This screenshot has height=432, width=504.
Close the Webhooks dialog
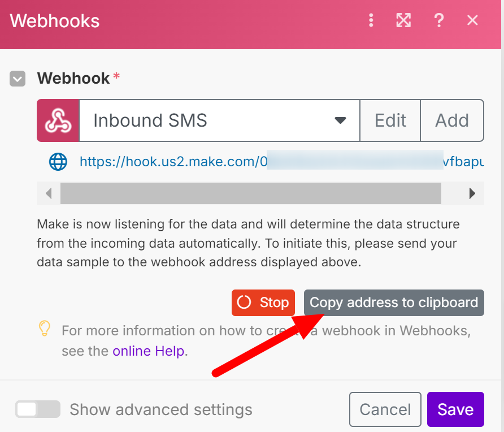point(473,21)
